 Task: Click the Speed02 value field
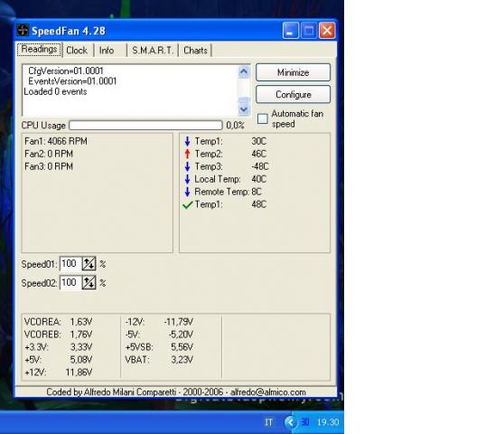coord(70,283)
